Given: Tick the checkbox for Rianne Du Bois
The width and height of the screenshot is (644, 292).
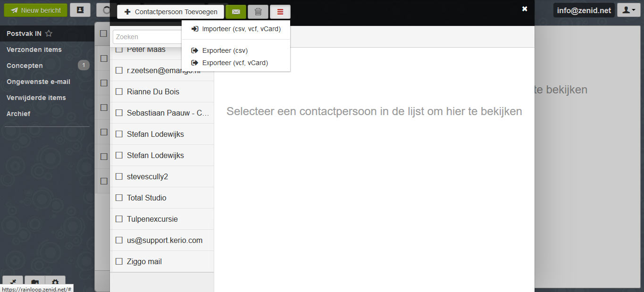Looking at the screenshot, I should (x=119, y=92).
